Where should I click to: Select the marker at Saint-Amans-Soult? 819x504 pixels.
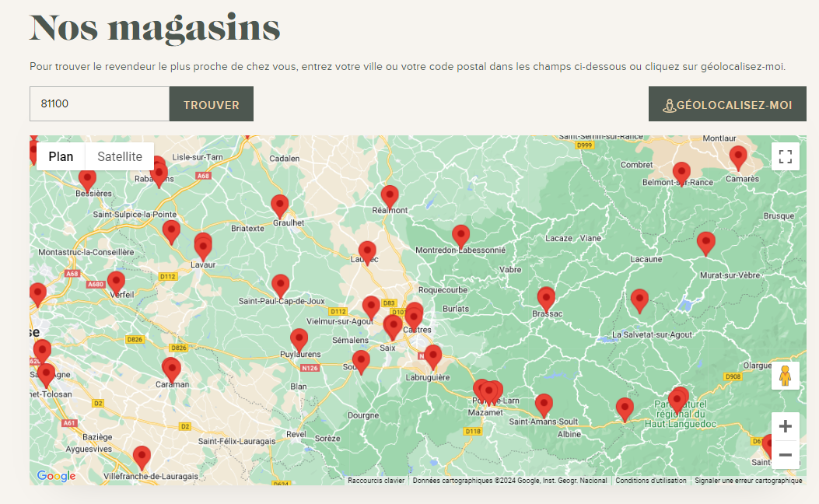coord(544,405)
